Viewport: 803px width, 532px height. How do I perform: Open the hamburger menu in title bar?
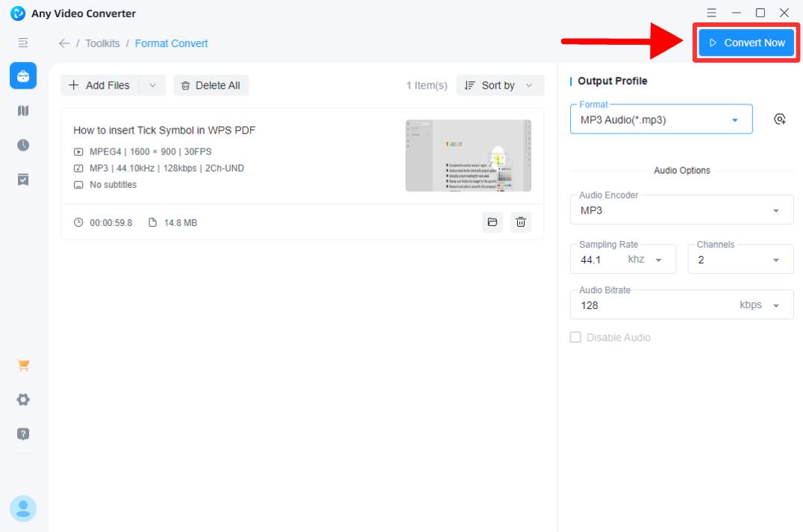(x=711, y=13)
